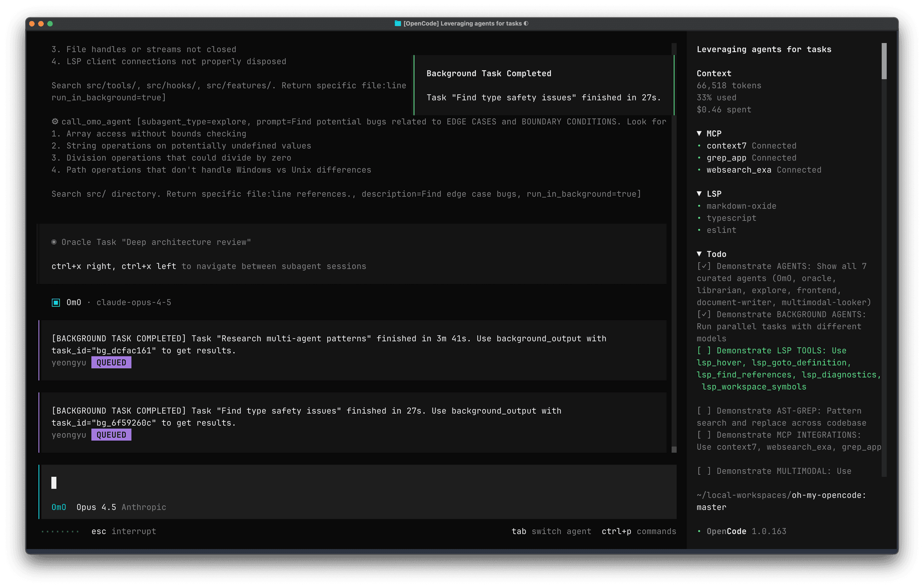Viewport: 924px width, 588px height.
Task: Click the tab switch agent hint
Action: 551,531
